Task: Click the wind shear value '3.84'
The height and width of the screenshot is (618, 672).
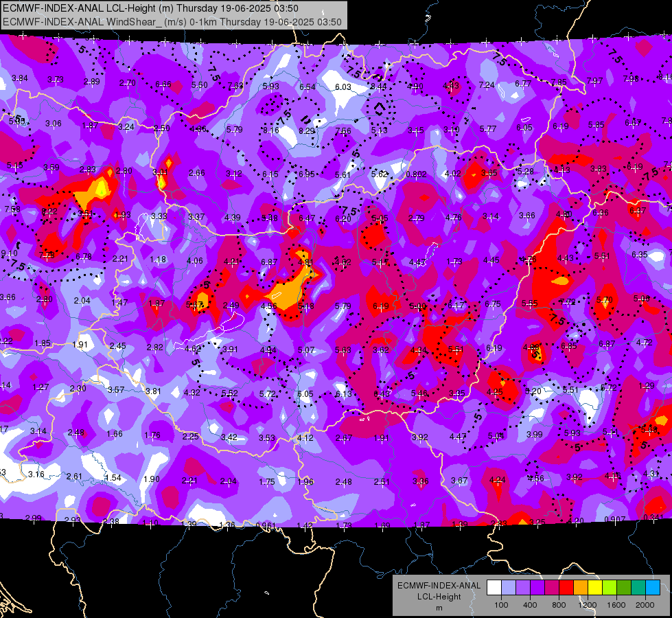Action: point(20,78)
